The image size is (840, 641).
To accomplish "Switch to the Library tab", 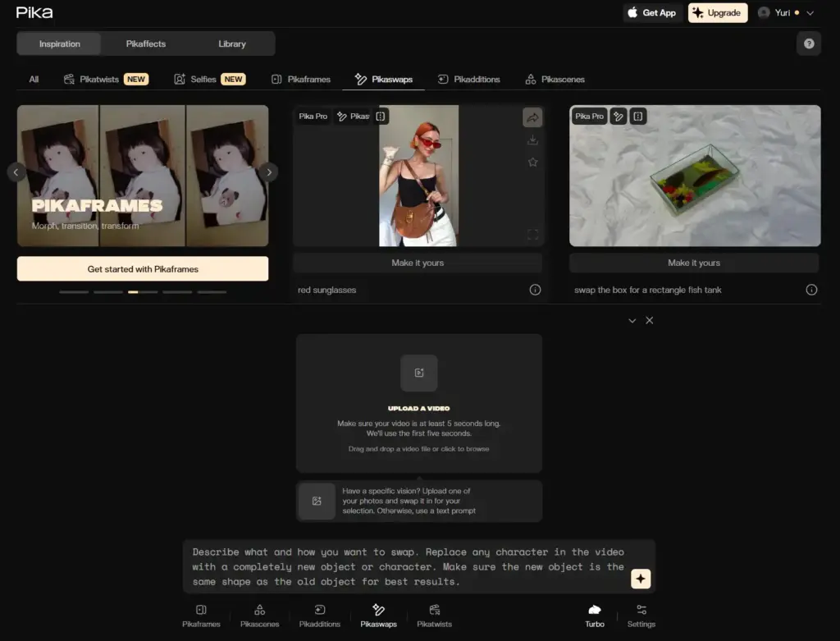I will tap(232, 44).
